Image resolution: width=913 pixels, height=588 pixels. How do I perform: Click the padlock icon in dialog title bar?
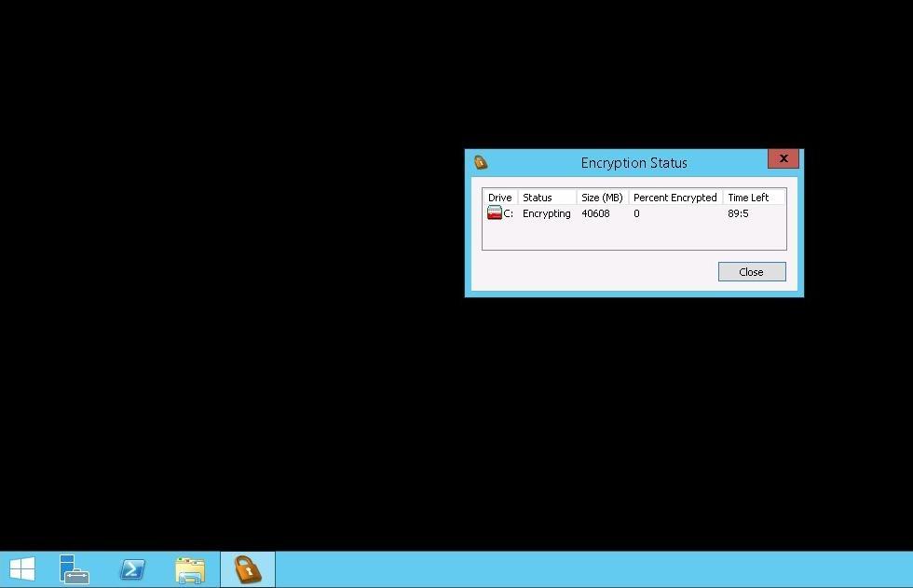481,162
